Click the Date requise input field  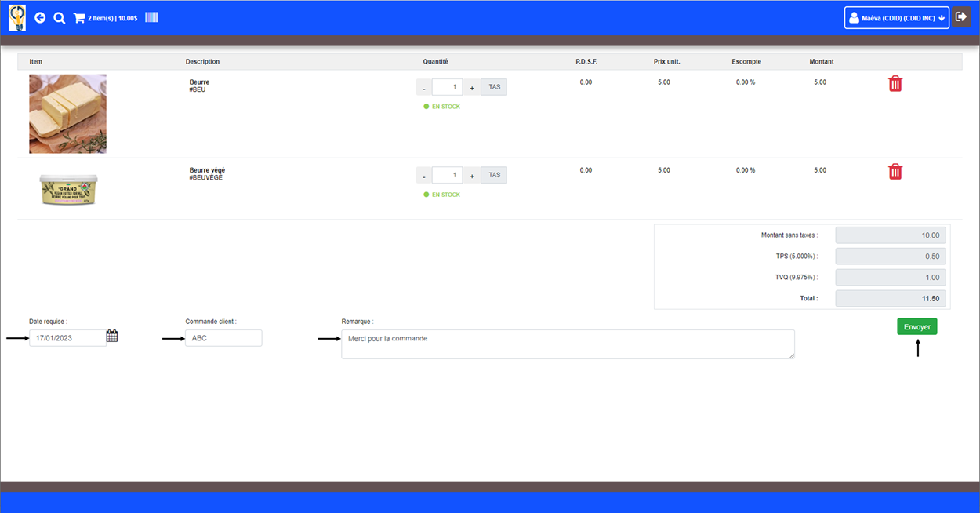tap(67, 338)
